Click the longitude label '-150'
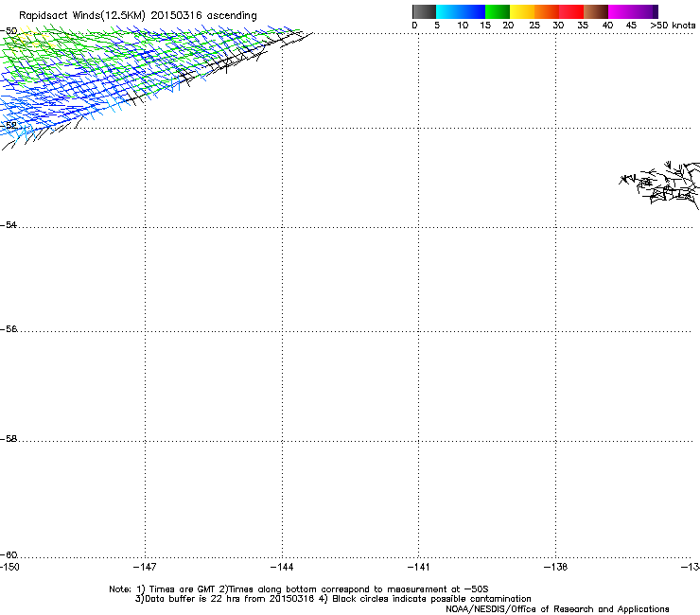Image resolution: width=700 pixels, height=615 pixels. point(9,567)
